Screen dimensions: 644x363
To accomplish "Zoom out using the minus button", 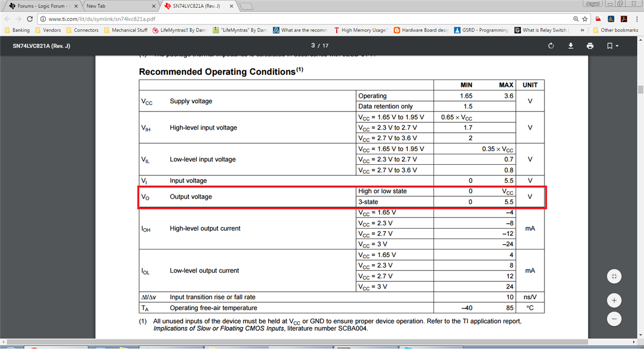I will (x=614, y=319).
